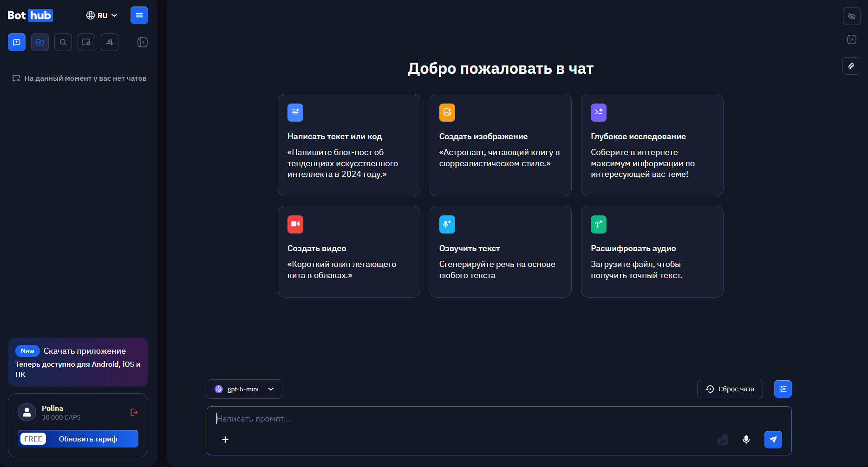Collapse the left sidebar panel
The image size is (868, 467).
click(x=143, y=42)
